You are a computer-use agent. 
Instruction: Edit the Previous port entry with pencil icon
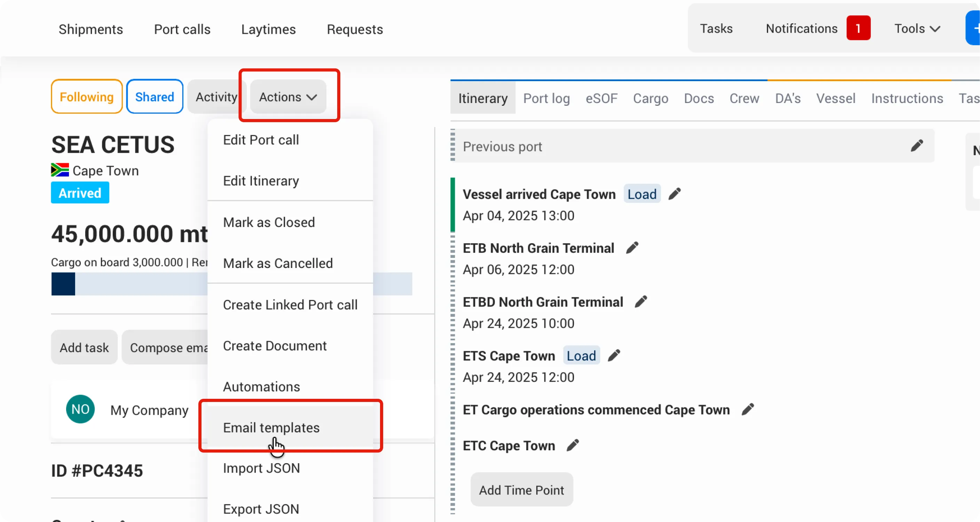coord(917,146)
